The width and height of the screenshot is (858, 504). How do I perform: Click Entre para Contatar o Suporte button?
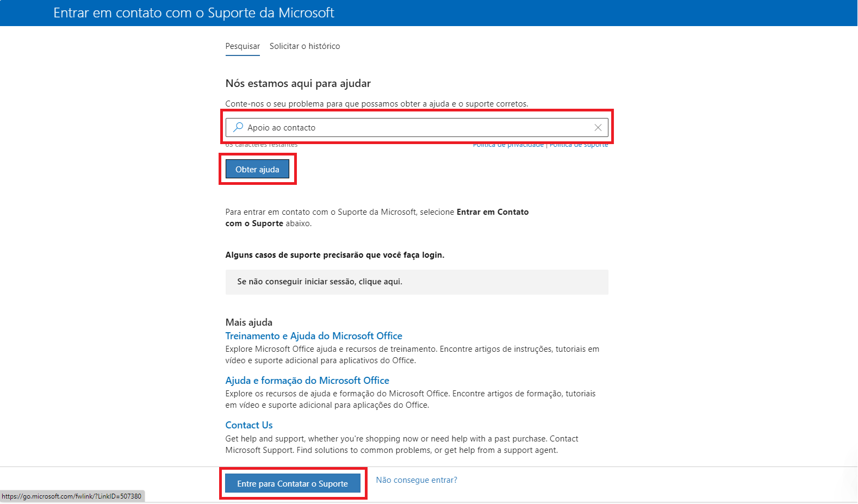(293, 483)
